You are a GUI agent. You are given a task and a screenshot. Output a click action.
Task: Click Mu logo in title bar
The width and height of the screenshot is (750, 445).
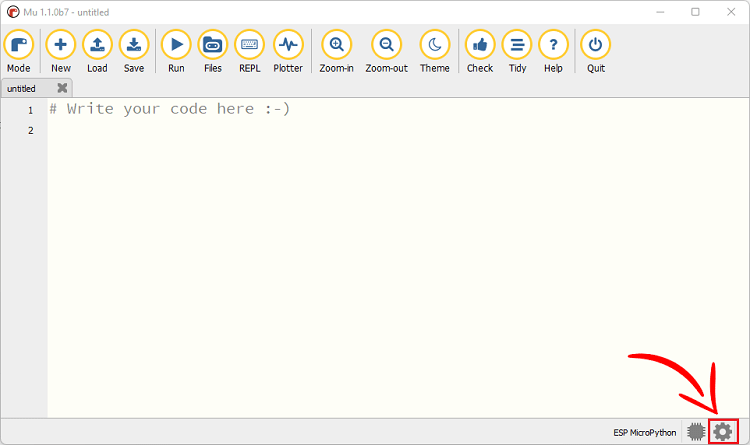[x=13, y=12]
